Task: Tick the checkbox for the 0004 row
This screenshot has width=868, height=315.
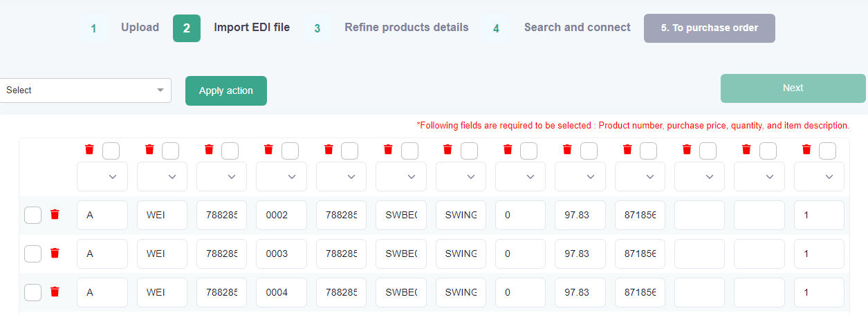Action: click(33, 293)
